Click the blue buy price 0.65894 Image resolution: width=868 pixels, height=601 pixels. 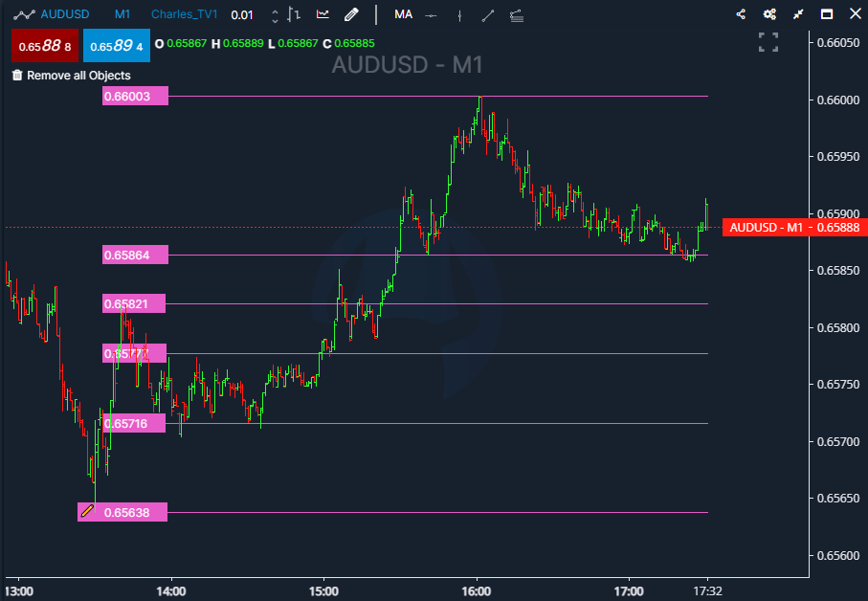coord(116,45)
